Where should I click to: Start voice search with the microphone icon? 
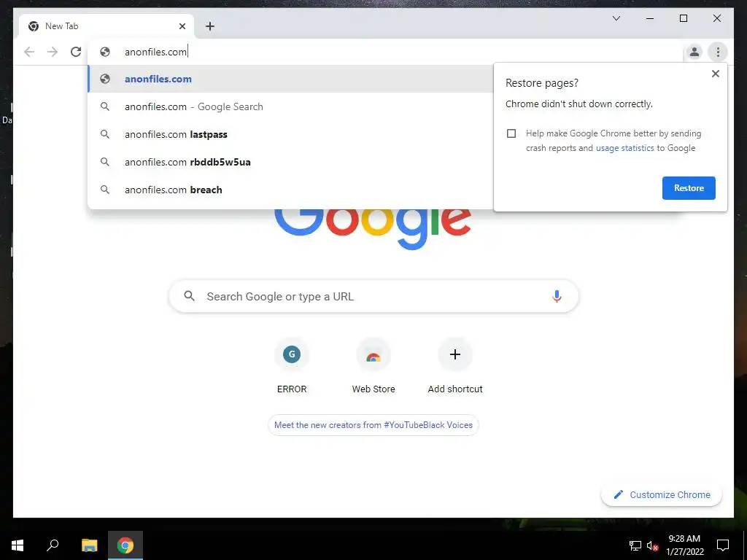coord(557,296)
